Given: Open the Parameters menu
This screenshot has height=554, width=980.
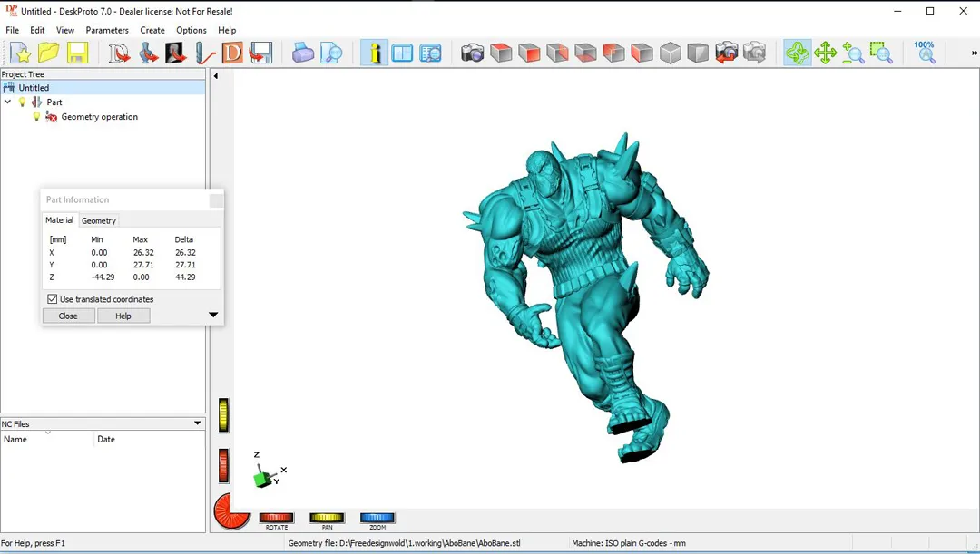Looking at the screenshot, I should click(x=107, y=30).
